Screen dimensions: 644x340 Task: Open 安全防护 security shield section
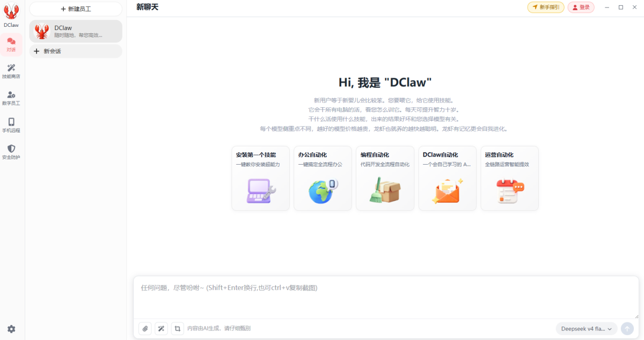coord(11,152)
